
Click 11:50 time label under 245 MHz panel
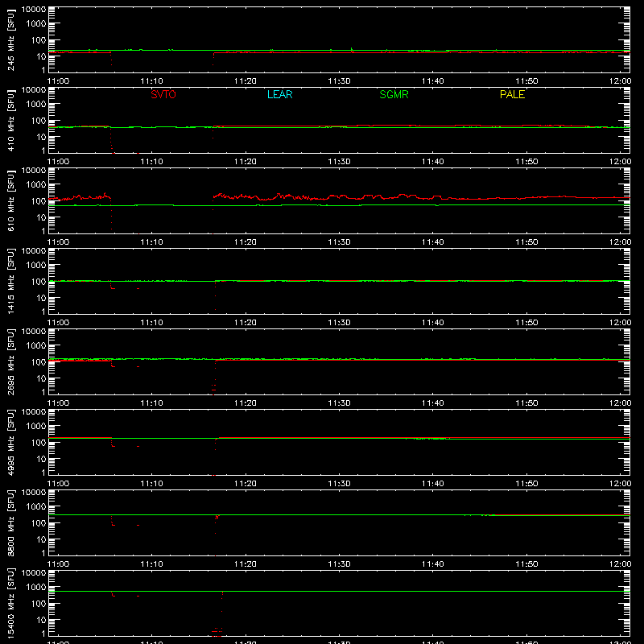tap(526, 81)
